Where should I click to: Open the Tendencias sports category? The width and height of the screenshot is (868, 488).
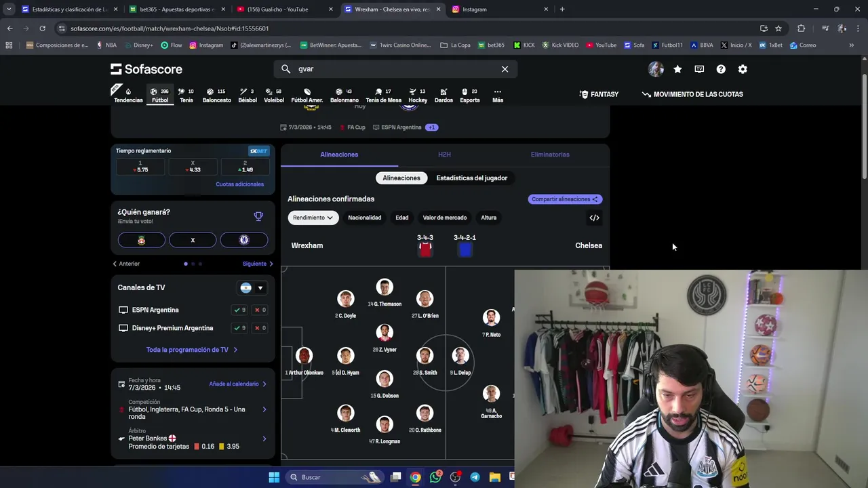(x=128, y=95)
